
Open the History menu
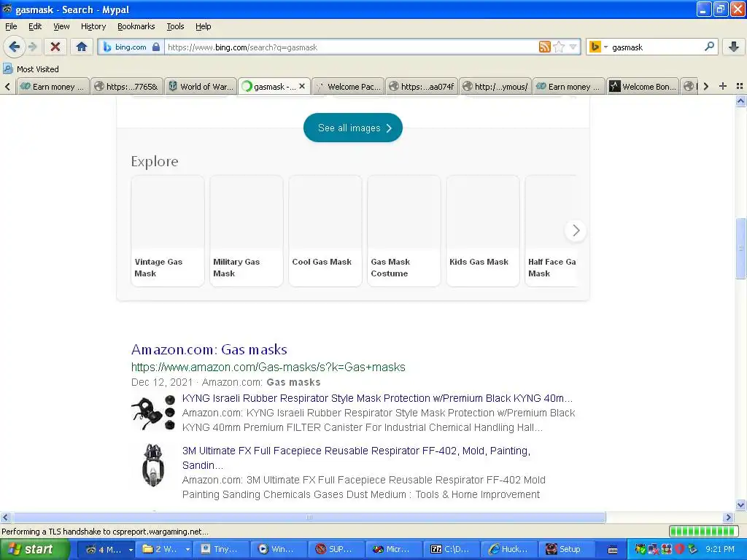tap(93, 26)
